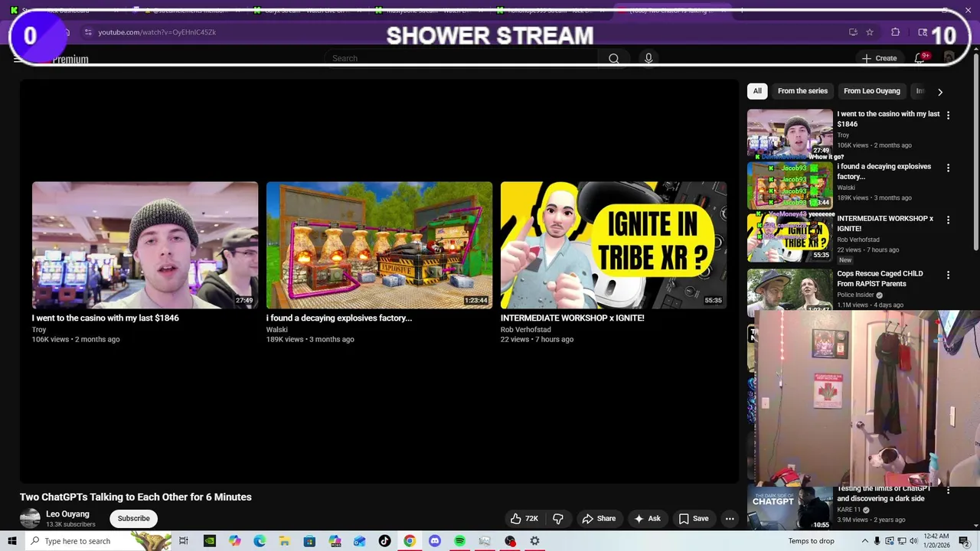Play endscreen explosives factory thumbnail
980x551 pixels.
click(379, 245)
